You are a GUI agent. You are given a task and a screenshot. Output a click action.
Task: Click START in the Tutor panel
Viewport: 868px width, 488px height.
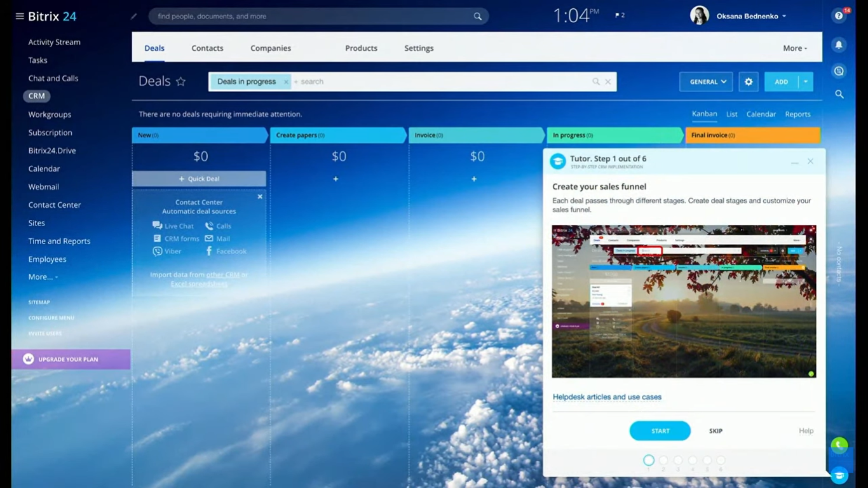click(x=660, y=431)
